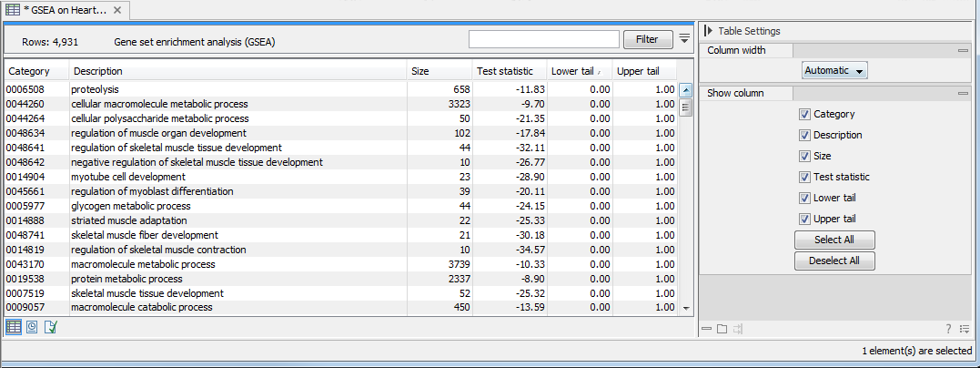This screenshot has width=980, height=368.
Task: Open the element info checkmark icon
Action: [x=50, y=327]
